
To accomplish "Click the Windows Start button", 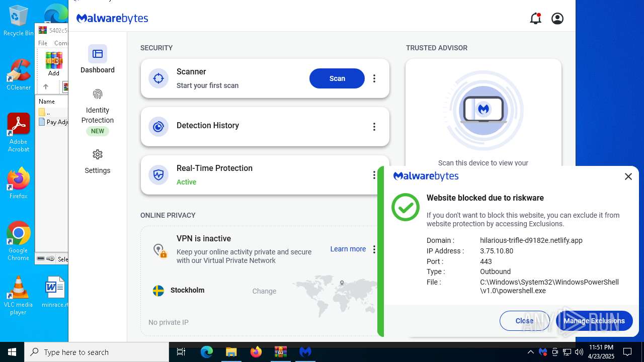I will click(x=12, y=352).
